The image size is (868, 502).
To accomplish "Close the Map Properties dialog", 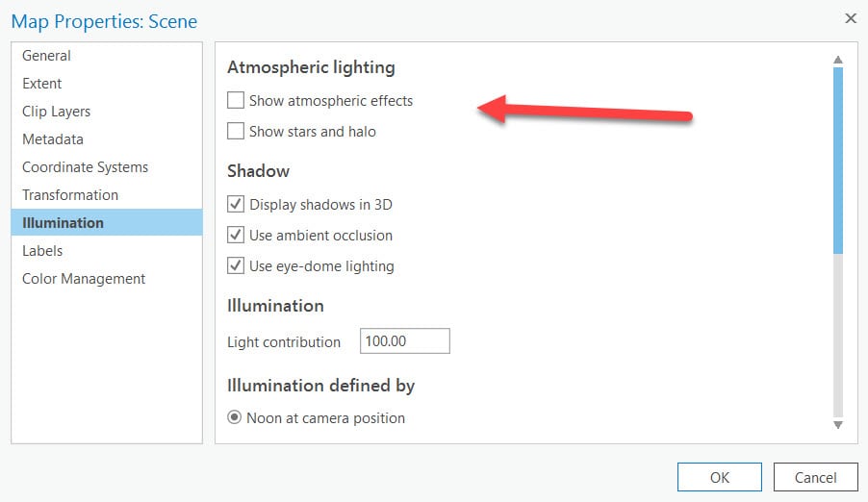I will pyautogui.click(x=850, y=18).
